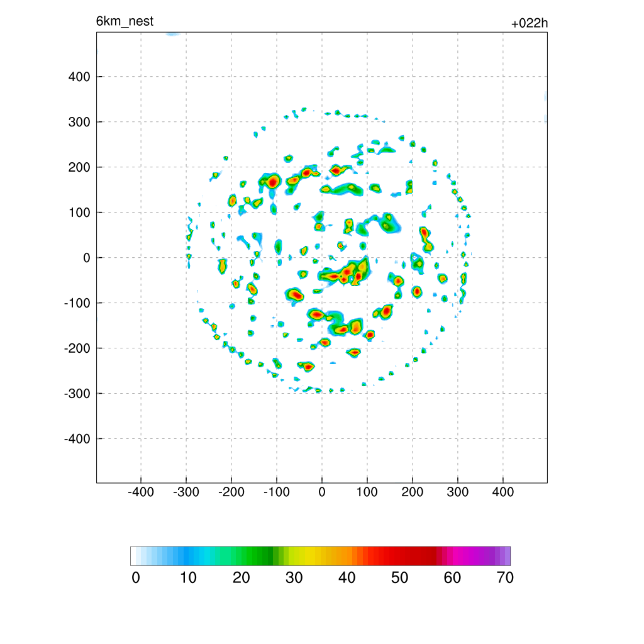This screenshot has height=644, width=644.
Task: Click horizontal axis tick label "-400"
Action: tap(140, 492)
